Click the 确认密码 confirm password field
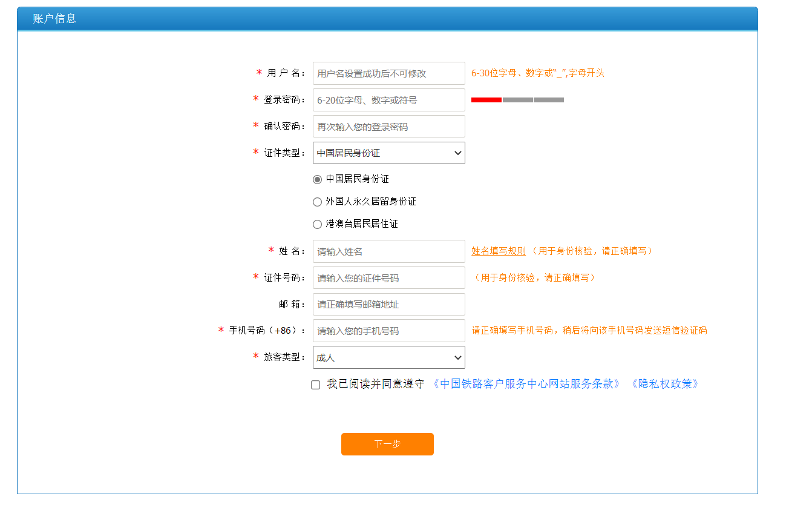This screenshot has width=812, height=516. coord(388,126)
